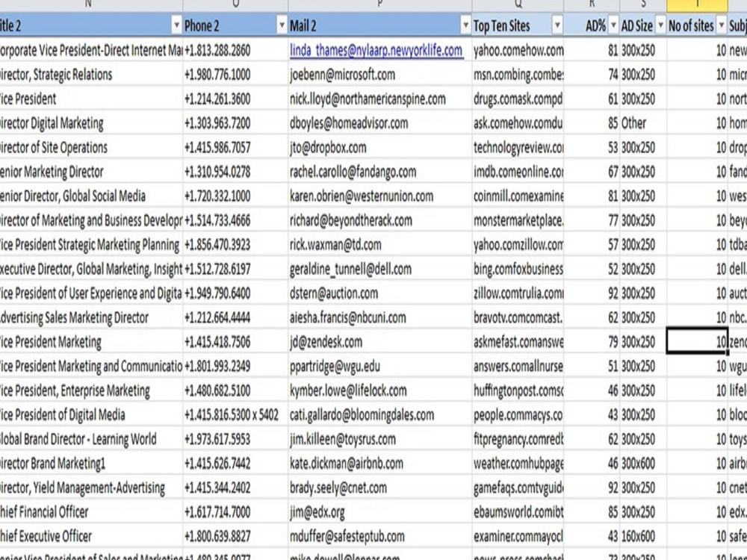The width and height of the screenshot is (747, 560).
Task: Select cell kymber.lowe@lifelock.com
Action: coord(379,390)
